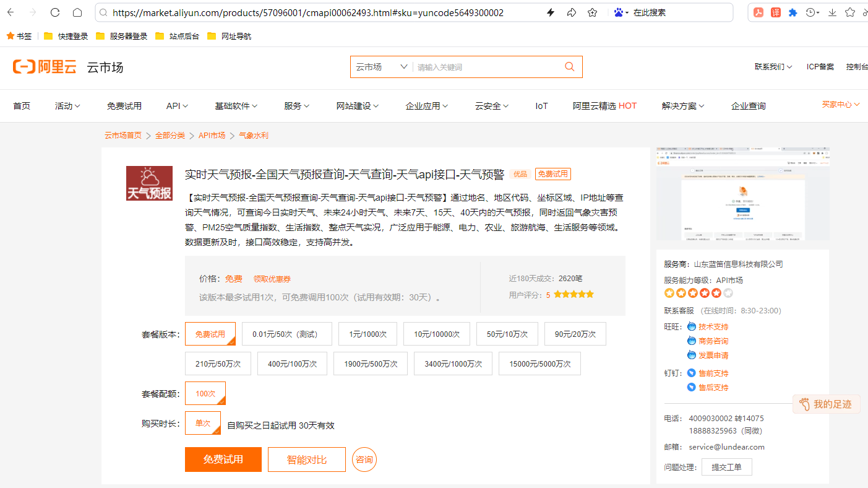Viewport: 868px width, 488px height.
Task: Click the 阿里云 logo
Action: (x=45, y=67)
